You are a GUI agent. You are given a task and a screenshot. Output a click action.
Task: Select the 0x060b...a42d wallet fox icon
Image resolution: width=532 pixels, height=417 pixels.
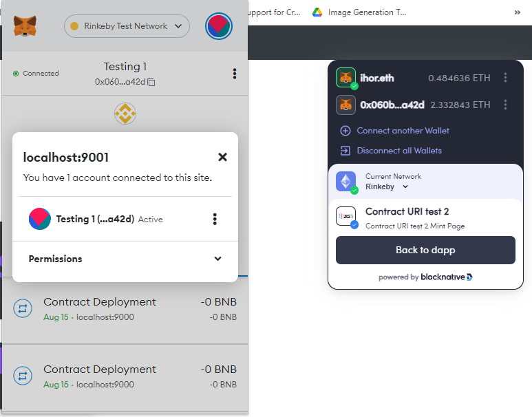[345, 105]
